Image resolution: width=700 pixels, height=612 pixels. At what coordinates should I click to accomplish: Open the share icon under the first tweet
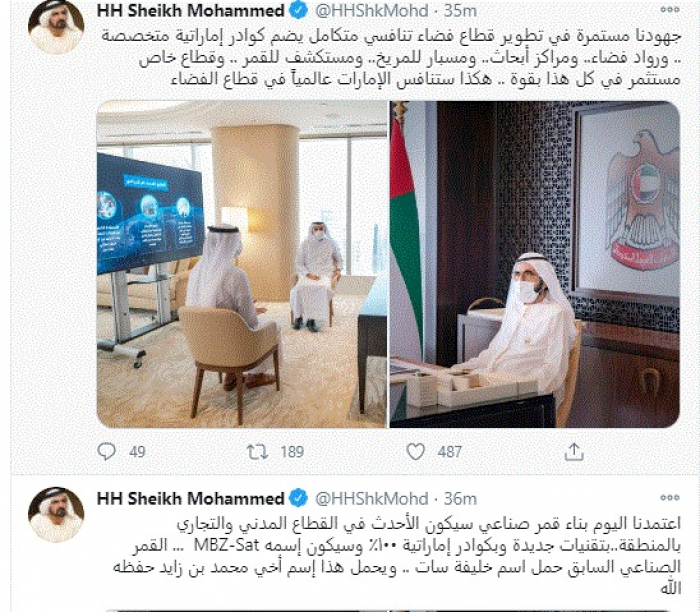click(x=574, y=452)
